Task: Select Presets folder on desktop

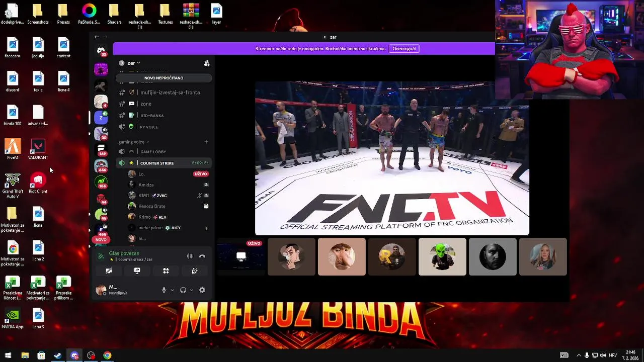Action: 63,14
